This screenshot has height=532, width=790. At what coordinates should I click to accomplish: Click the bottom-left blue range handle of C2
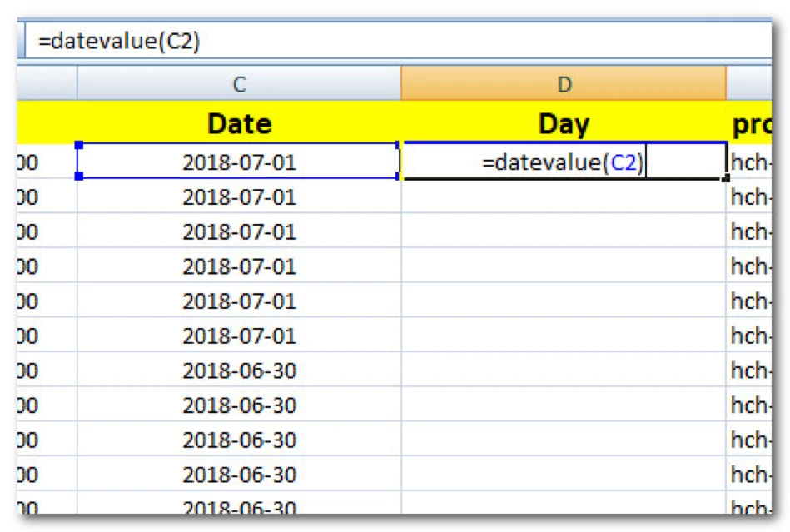pyautogui.click(x=79, y=177)
